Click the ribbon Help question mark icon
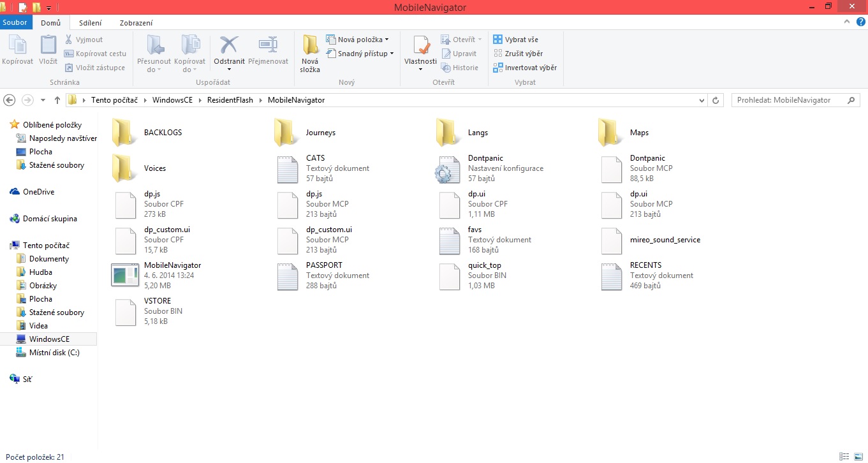This screenshot has width=868, height=463. pyautogui.click(x=860, y=22)
